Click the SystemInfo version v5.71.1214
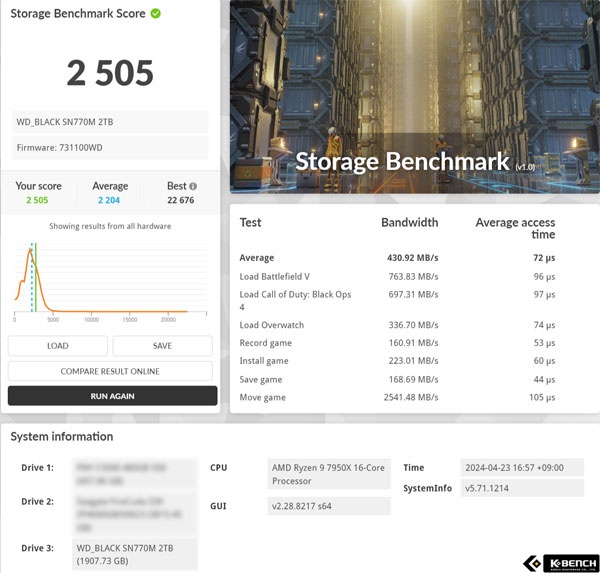The width and height of the screenshot is (600, 573). (x=522, y=488)
